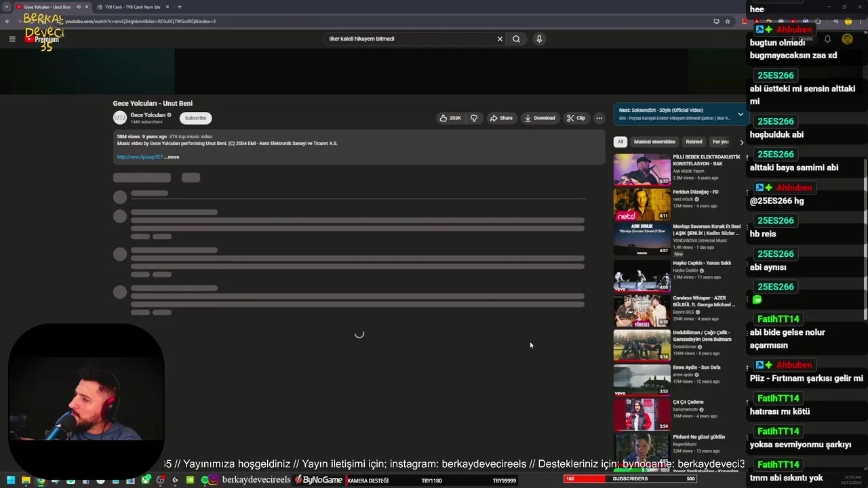The image size is (868, 488).
Task: Click the barismancotv channel name
Action: pos(687,409)
